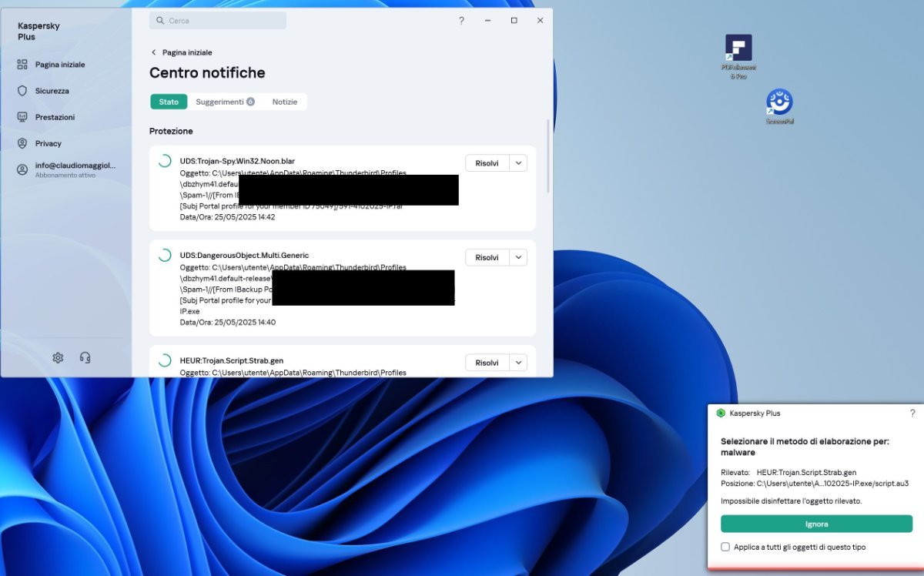Open the Prestazioni sidebar section
This screenshot has width=924, height=576.
click(55, 117)
